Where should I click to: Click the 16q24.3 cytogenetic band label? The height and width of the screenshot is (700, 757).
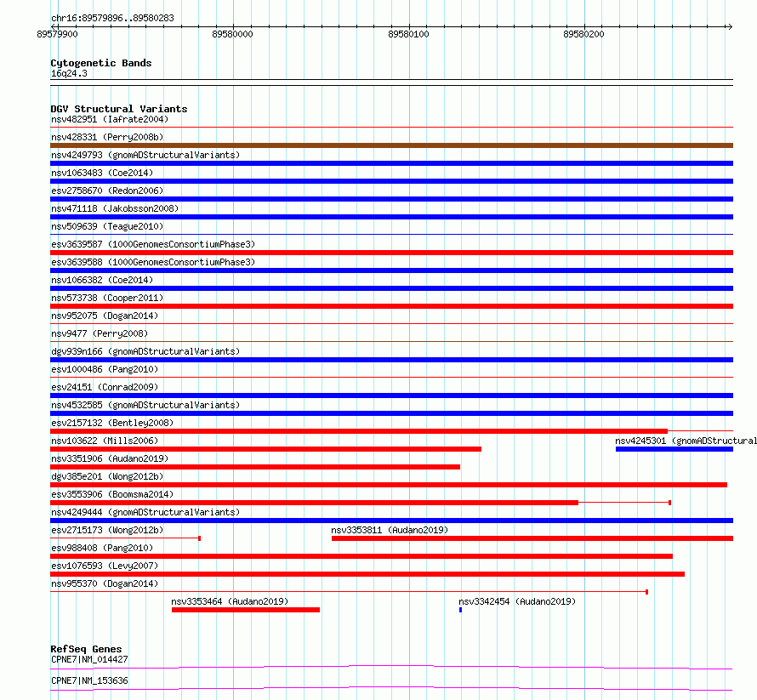point(69,73)
